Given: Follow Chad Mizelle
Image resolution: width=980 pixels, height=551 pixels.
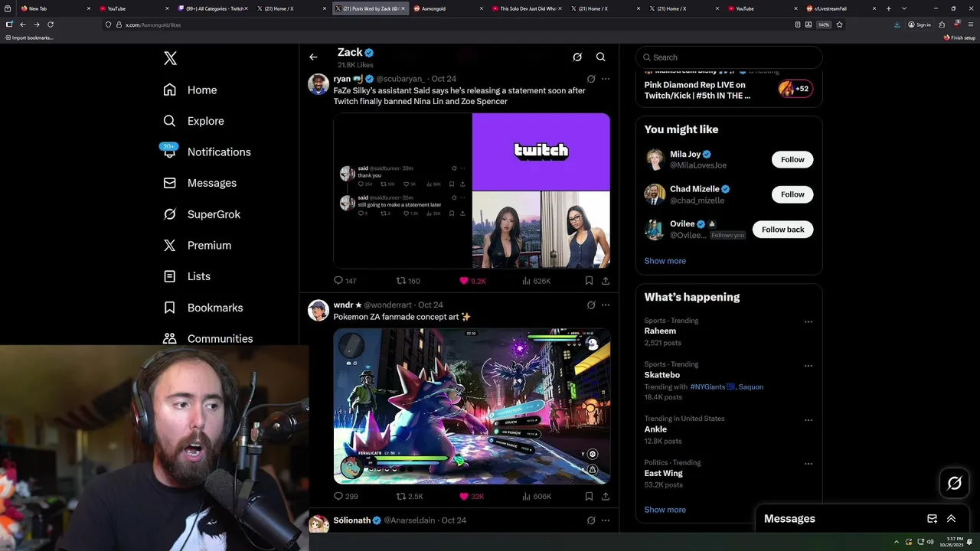Looking at the screenshot, I should pos(792,194).
